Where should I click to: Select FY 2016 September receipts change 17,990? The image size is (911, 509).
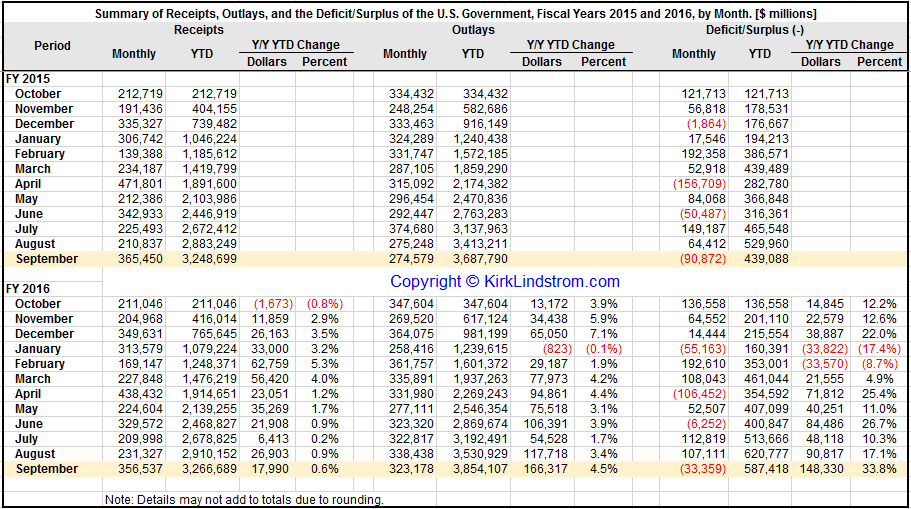pyautogui.click(x=270, y=469)
